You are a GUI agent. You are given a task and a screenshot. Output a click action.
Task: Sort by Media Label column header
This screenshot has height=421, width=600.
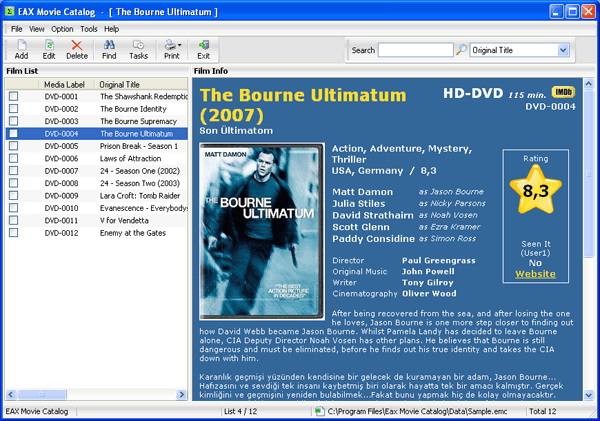click(x=64, y=85)
